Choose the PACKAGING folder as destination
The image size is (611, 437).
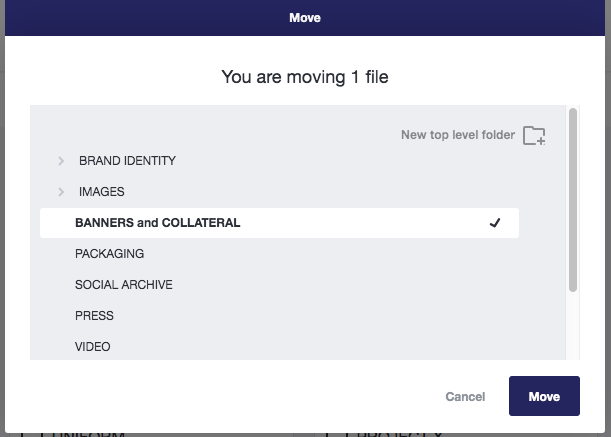109,254
